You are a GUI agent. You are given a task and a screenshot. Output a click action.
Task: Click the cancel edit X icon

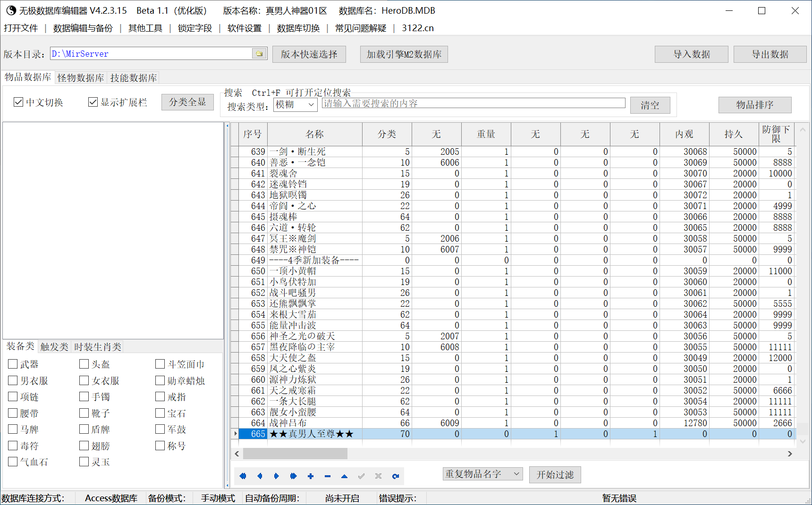point(379,476)
